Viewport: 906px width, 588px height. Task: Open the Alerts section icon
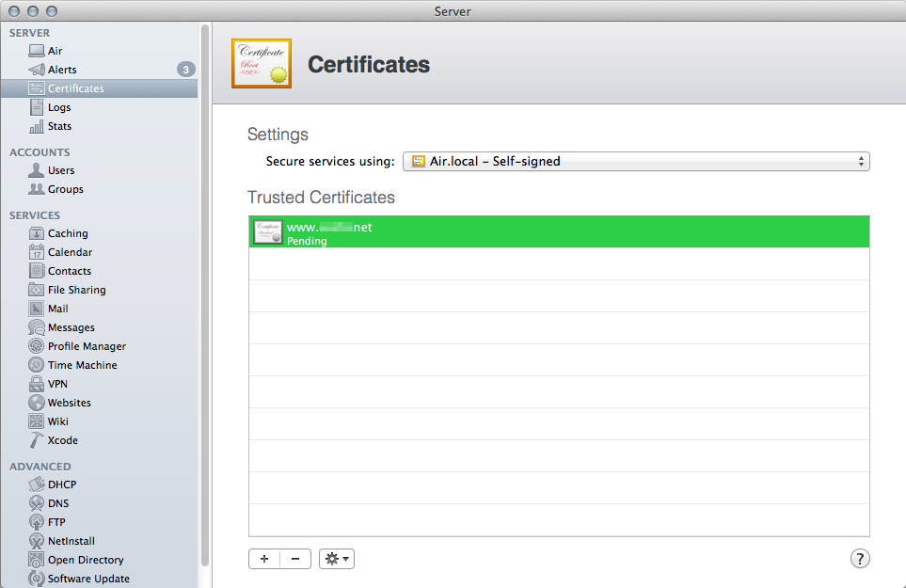[x=37, y=70]
